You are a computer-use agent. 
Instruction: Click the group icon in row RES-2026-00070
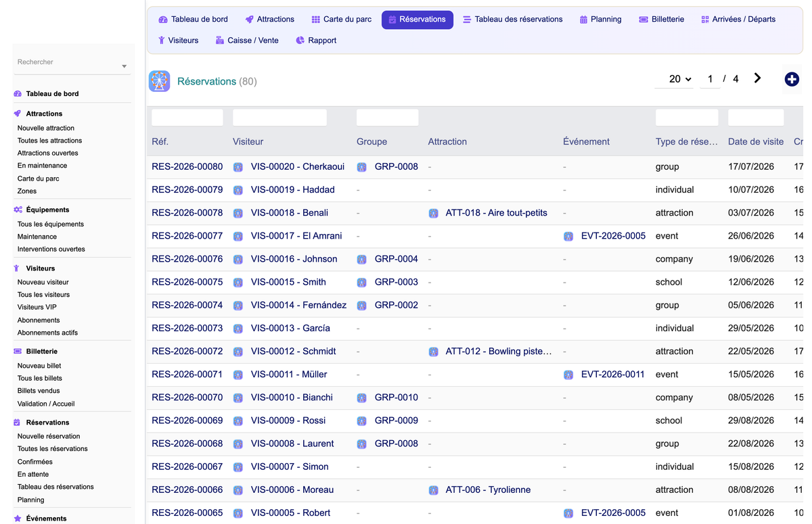[362, 398]
